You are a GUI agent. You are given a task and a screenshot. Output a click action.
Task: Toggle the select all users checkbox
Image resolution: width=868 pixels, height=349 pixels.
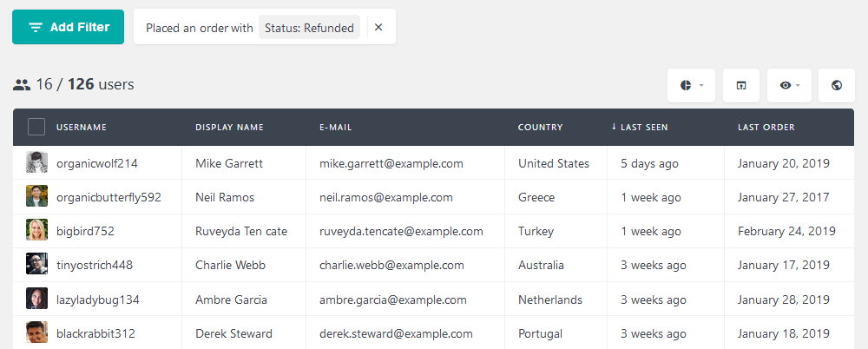36,127
